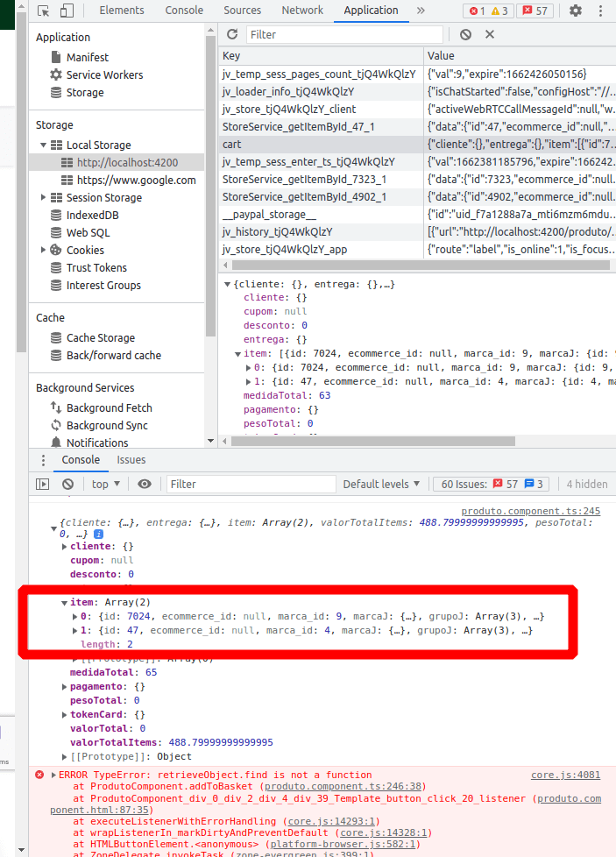616x857 pixels.
Task: Open produto.component.ts:245 source link
Action: click(x=531, y=511)
